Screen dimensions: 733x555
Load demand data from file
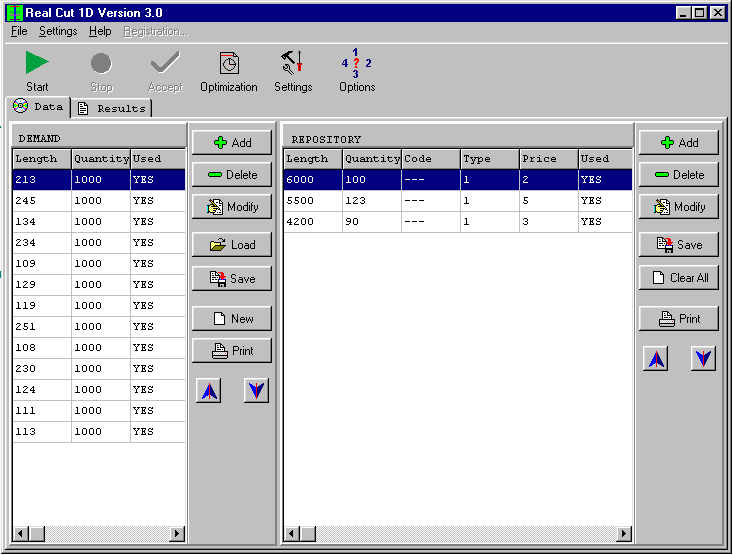[232, 245]
